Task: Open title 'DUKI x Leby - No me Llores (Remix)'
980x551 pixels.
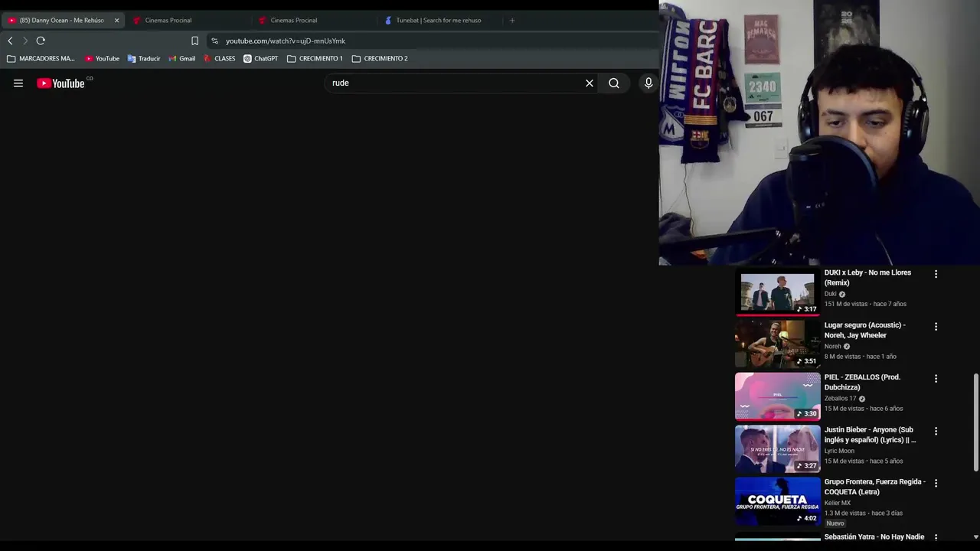Action: pyautogui.click(x=867, y=278)
